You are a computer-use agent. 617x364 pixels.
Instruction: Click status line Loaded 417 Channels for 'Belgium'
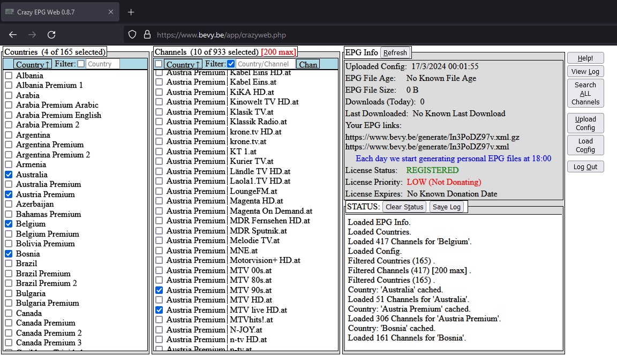pos(410,241)
